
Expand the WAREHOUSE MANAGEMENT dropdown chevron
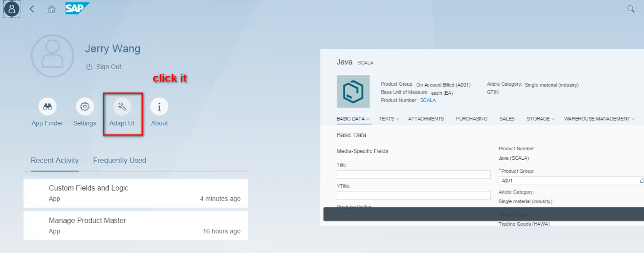coord(633,119)
